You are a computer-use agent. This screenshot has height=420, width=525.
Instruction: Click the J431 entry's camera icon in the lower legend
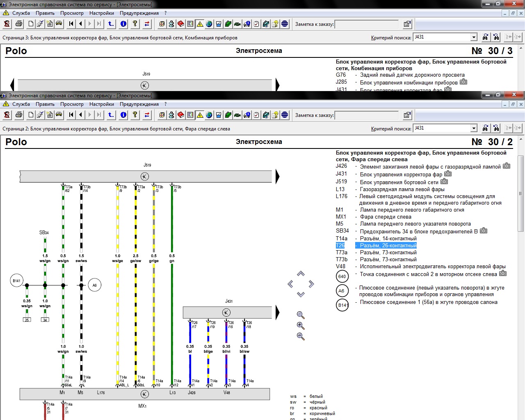coord(448,174)
